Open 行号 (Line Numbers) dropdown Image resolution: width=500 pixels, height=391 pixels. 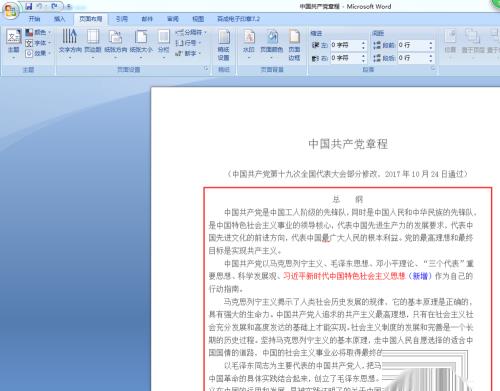click(x=188, y=43)
